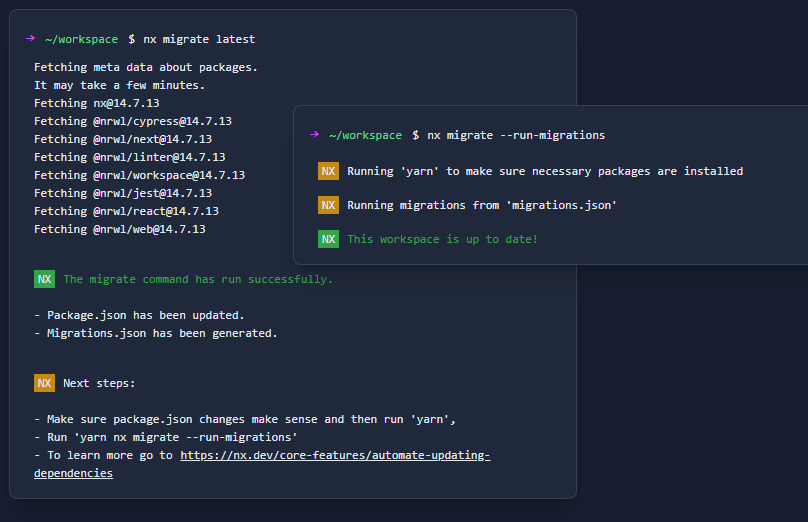Click the 'nx migrate --run-migrations' command text
This screenshot has height=522, width=808.
tap(516, 135)
